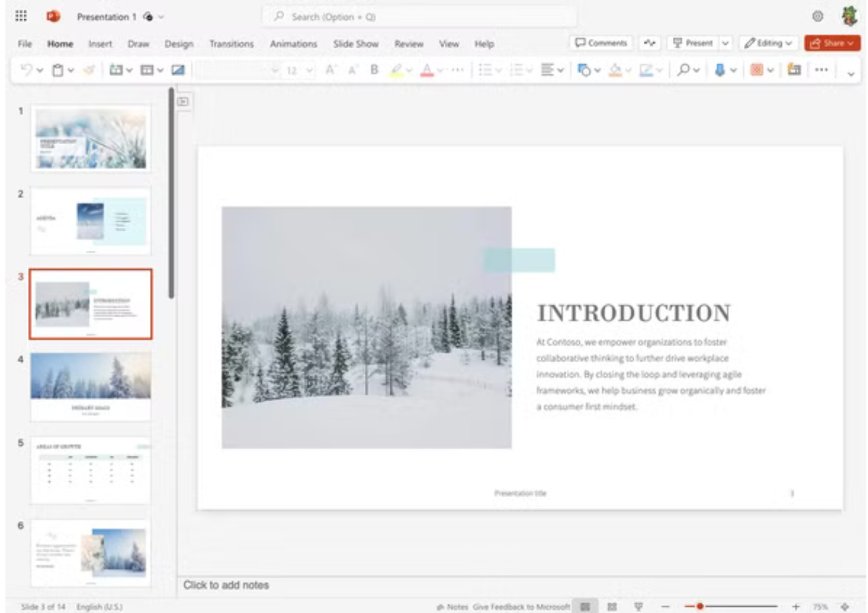Open the Review menu tab
The width and height of the screenshot is (868, 613).
click(x=409, y=43)
